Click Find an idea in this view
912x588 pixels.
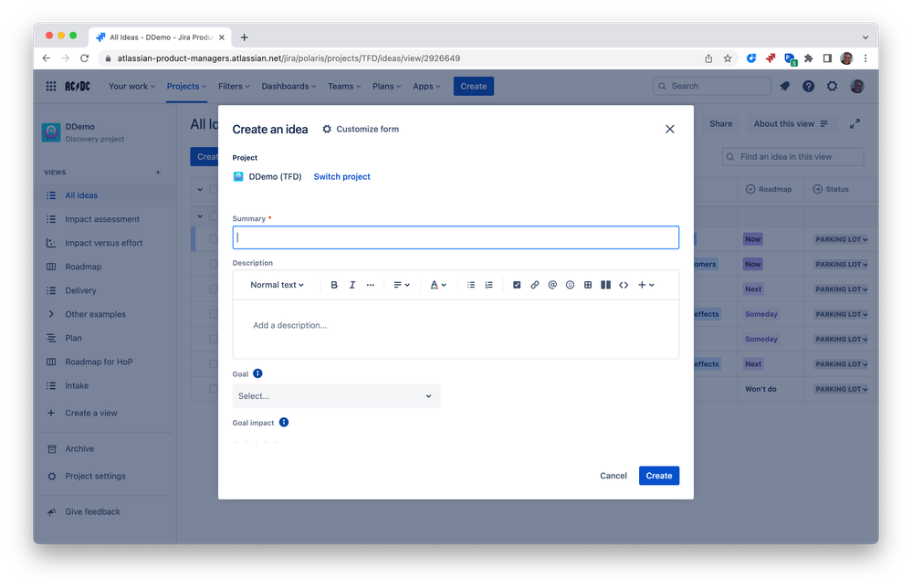[x=792, y=156]
